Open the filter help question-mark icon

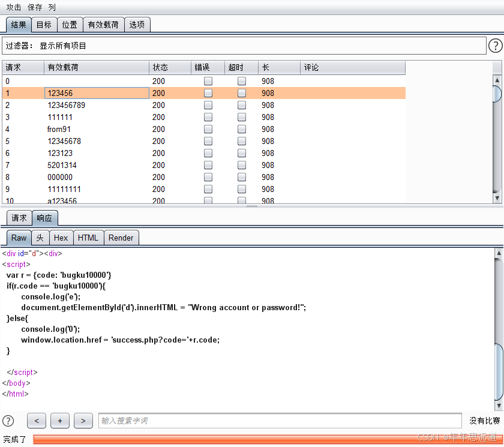coord(496,46)
